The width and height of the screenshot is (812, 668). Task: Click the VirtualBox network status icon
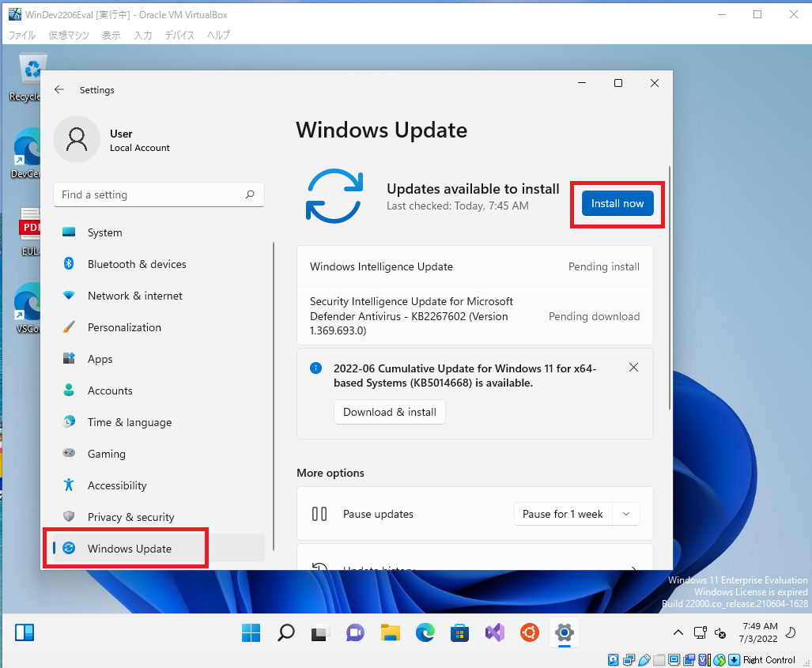(629, 660)
